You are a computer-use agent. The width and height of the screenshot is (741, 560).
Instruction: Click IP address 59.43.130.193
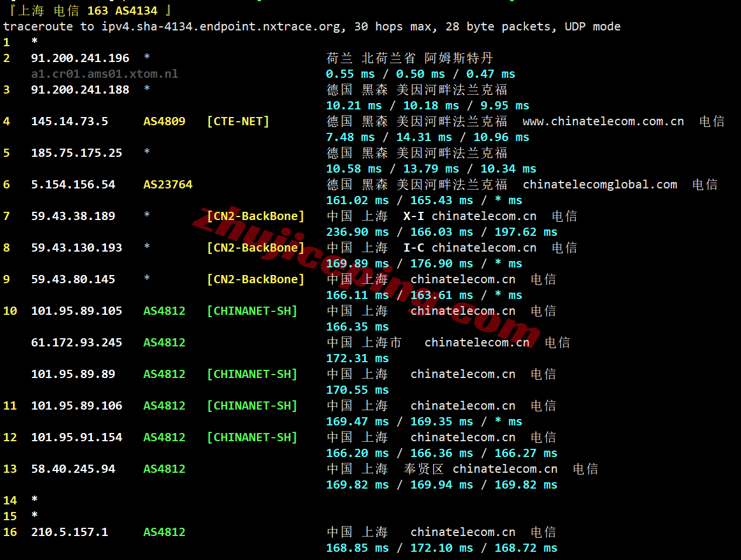pyautogui.click(x=77, y=248)
